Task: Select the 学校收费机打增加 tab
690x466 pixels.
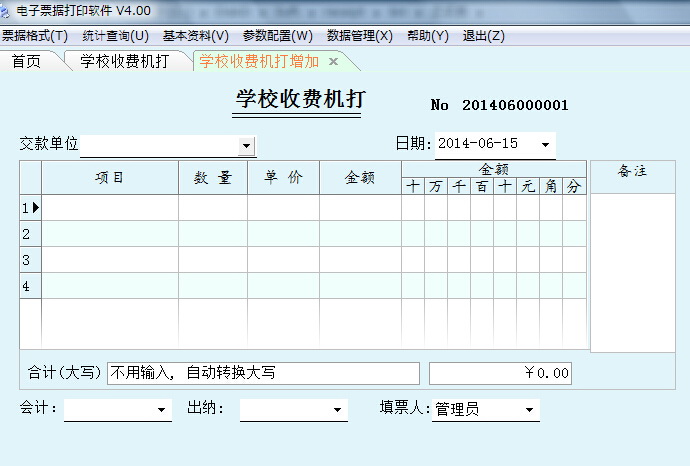Action: point(259,61)
